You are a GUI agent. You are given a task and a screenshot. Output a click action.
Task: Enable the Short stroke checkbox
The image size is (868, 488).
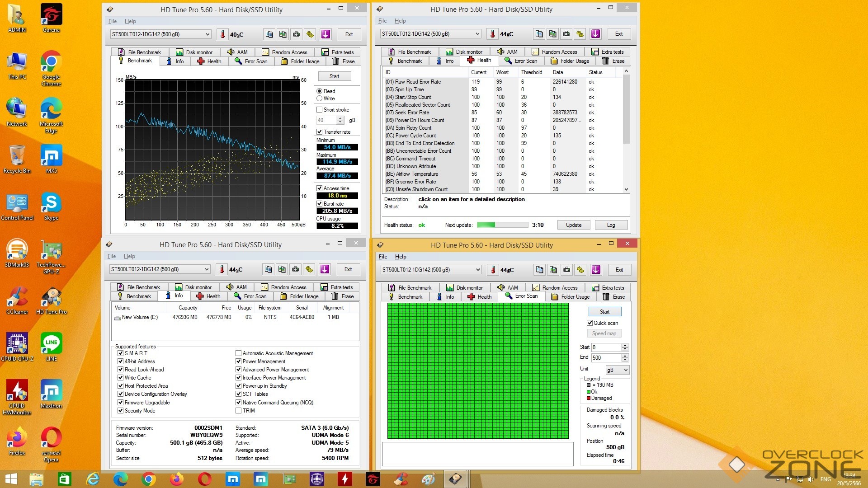click(320, 110)
